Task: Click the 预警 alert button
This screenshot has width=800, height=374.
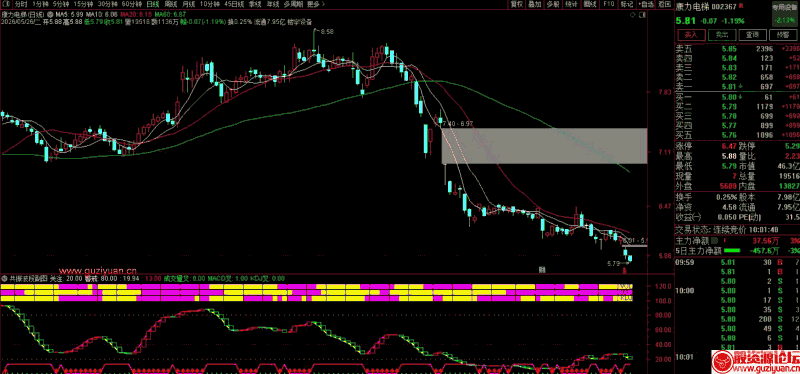Action: coord(783,35)
